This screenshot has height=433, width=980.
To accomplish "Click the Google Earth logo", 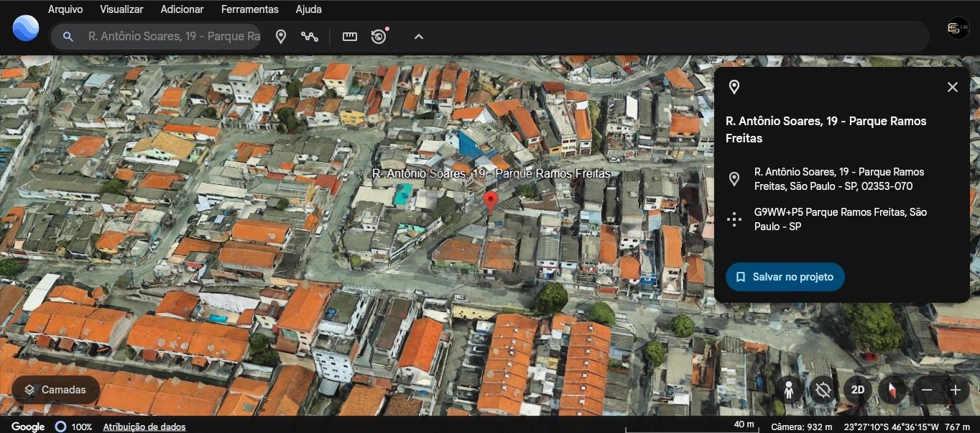I will [x=26, y=28].
